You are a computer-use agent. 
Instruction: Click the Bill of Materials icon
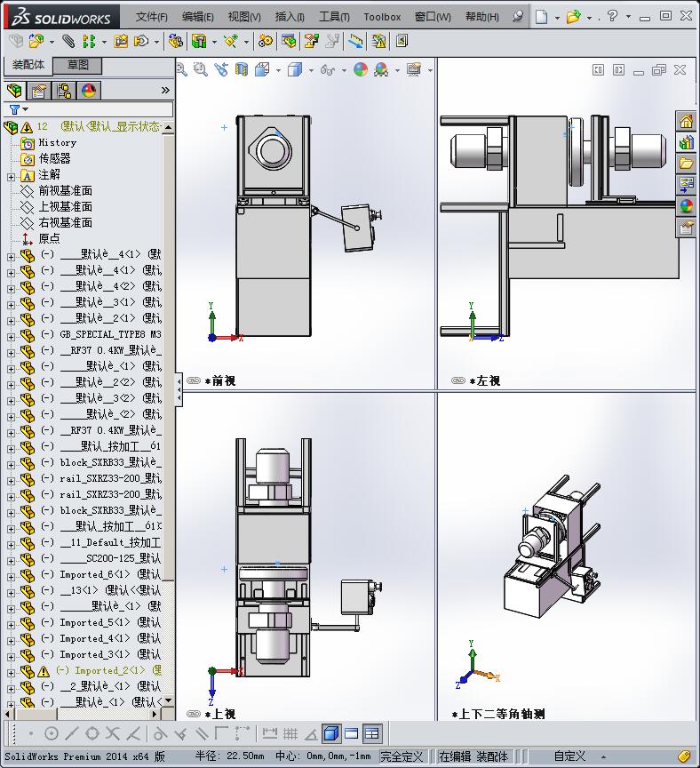pos(289,41)
